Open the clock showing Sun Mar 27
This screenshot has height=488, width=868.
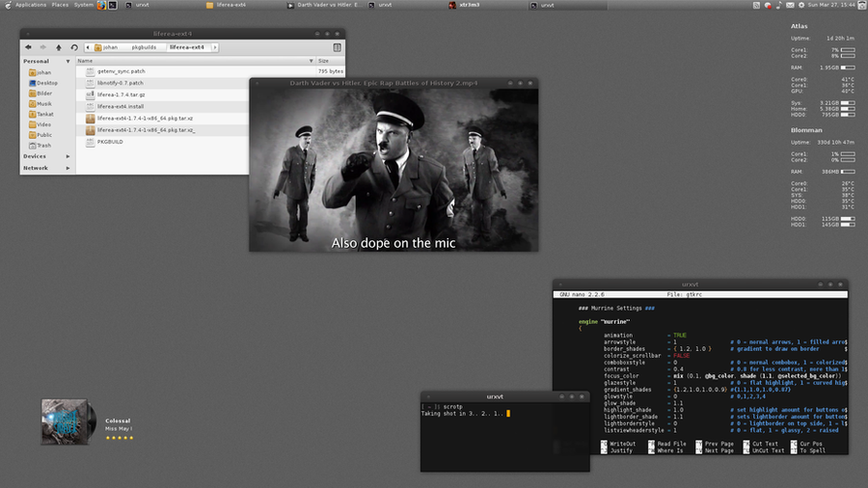point(831,5)
